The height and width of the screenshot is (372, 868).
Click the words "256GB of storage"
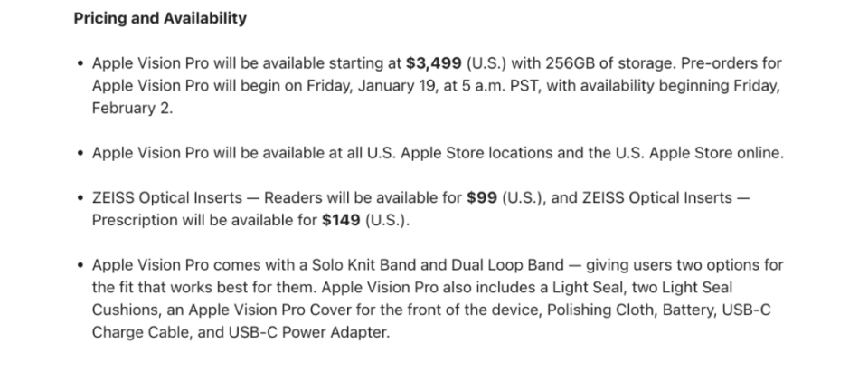coord(610,63)
